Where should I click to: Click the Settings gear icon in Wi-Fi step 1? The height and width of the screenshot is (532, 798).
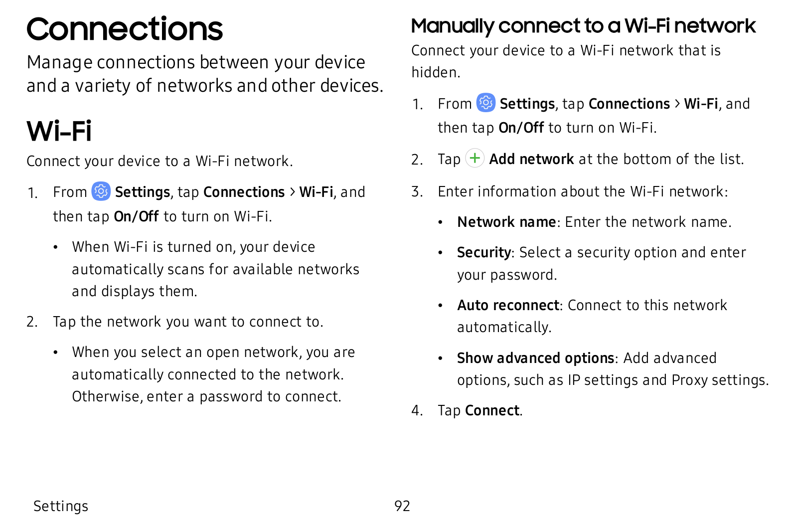(101, 191)
